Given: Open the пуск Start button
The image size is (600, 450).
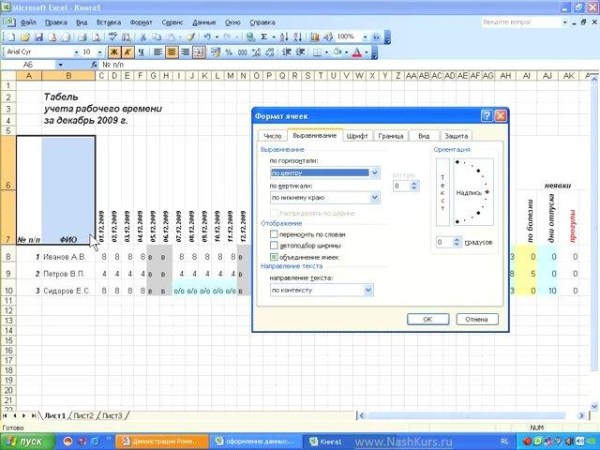Looking at the screenshot, I should pos(27,442).
